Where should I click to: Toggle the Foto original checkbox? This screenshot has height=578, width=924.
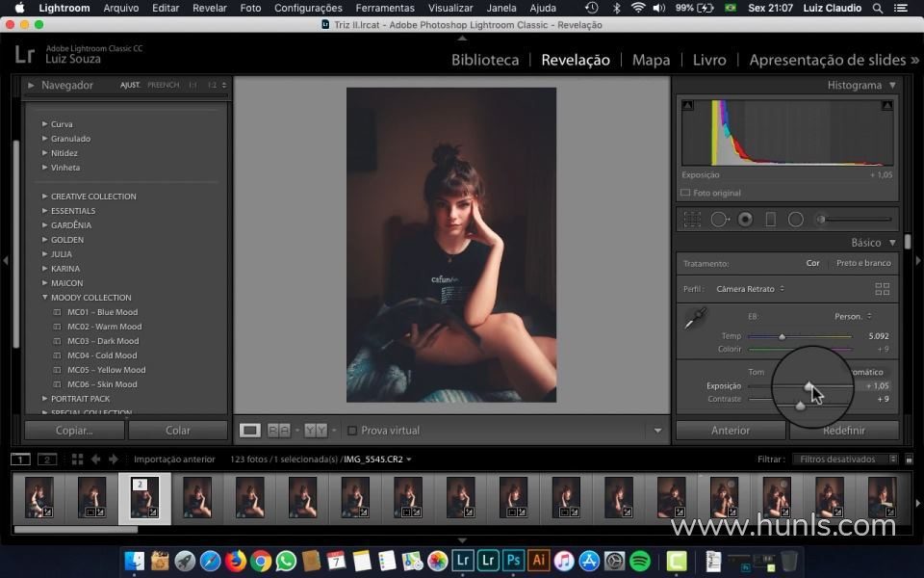tap(685, 193)
